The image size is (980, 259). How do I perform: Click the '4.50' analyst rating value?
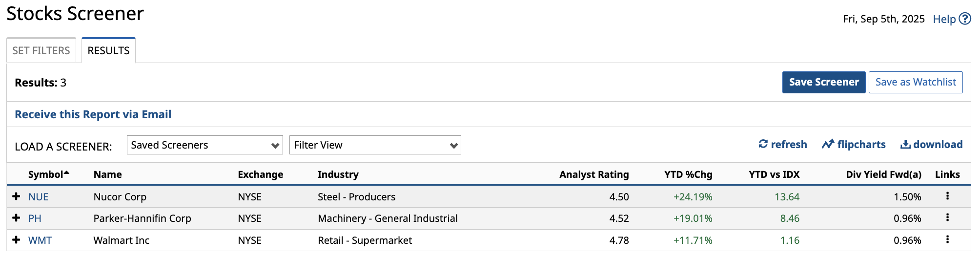[x=619, y=197]
